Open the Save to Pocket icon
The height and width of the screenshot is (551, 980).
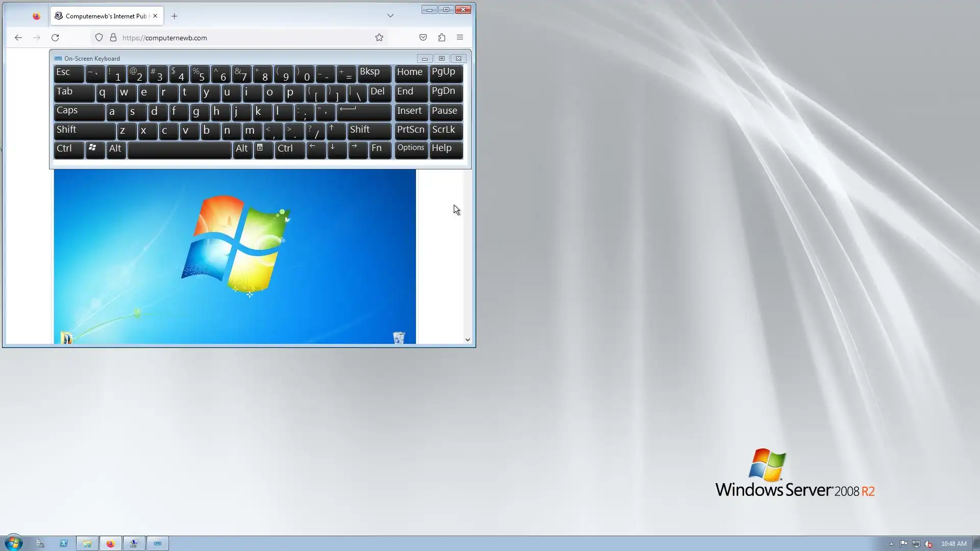423,38
